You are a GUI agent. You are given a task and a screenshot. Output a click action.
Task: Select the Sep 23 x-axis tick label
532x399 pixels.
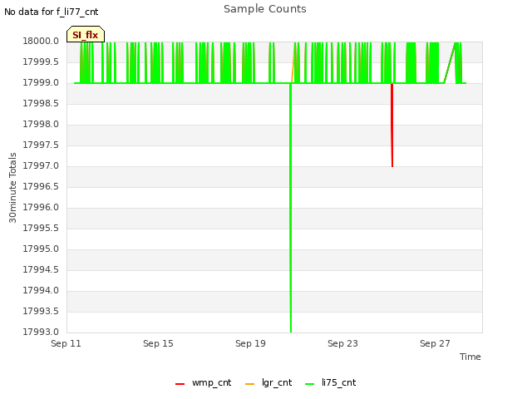click(x=342, y=343)
